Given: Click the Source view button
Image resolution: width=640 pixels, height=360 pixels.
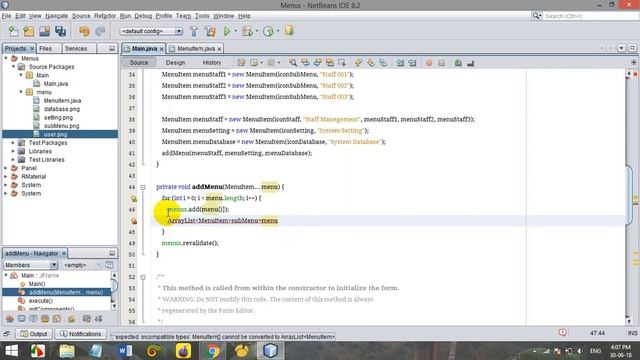Looking at the screenshot, I should point(139,63).
